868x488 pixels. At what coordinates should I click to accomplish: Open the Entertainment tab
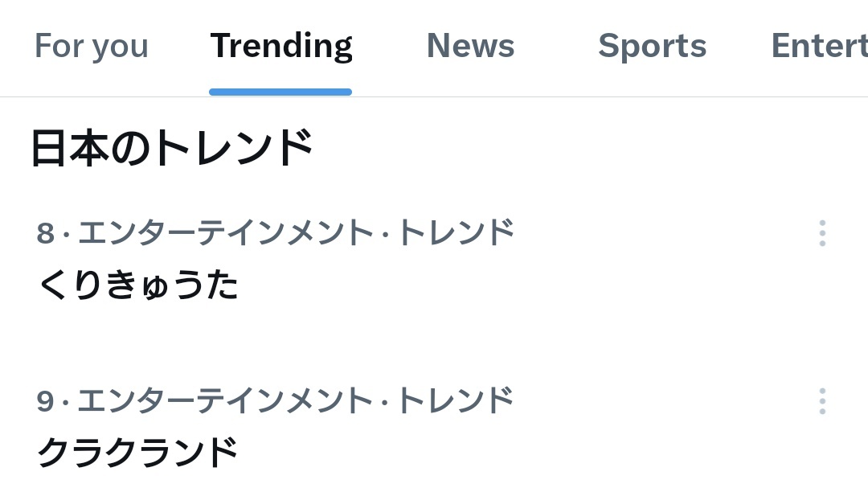[x=819, y=46]
